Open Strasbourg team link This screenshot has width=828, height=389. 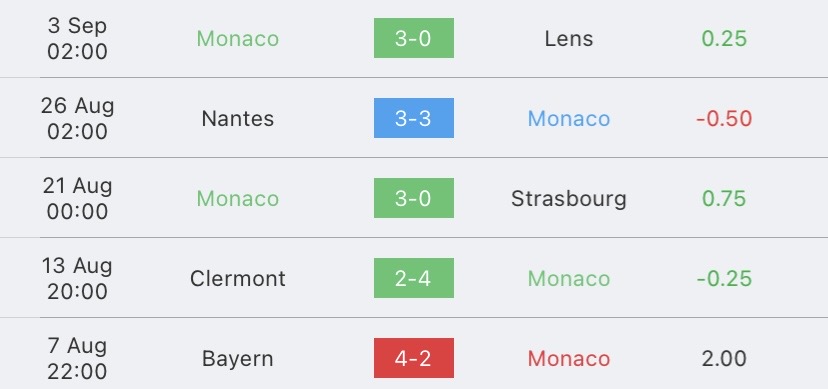pos(569,198)
